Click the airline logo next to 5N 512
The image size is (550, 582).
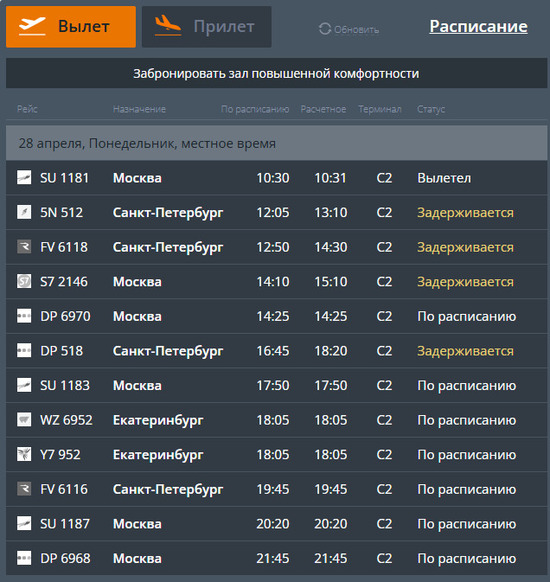pyautogui.click(x=24, y=212)
